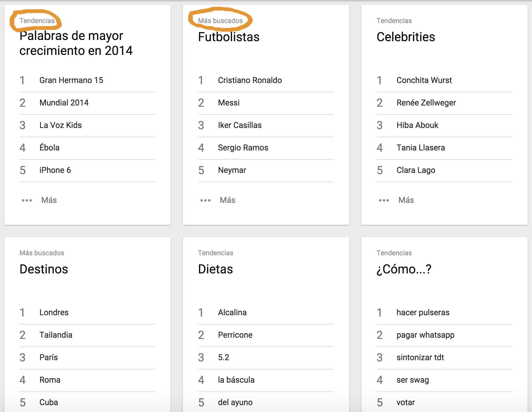Image resolution: width=532 pixels, height=412 pixels.
Task: Select Cristiano Ronaldo in Futbolistas
Action: 250,80
